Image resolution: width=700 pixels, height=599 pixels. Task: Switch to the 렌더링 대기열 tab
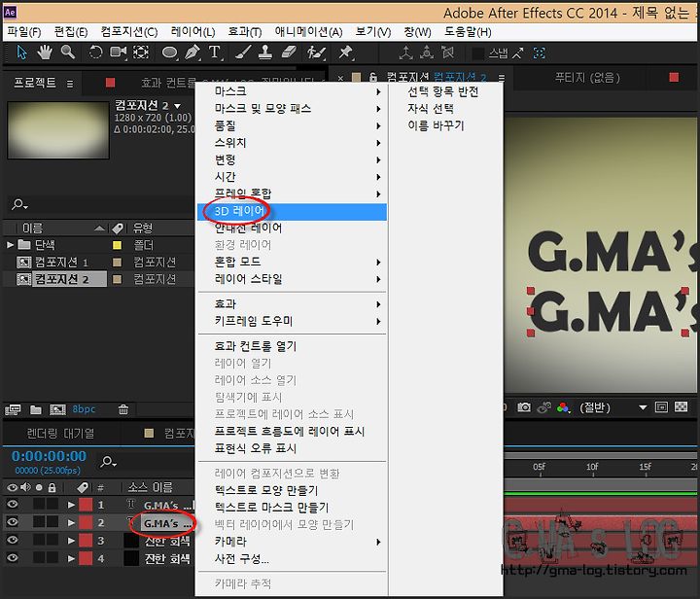pos(60,433)
